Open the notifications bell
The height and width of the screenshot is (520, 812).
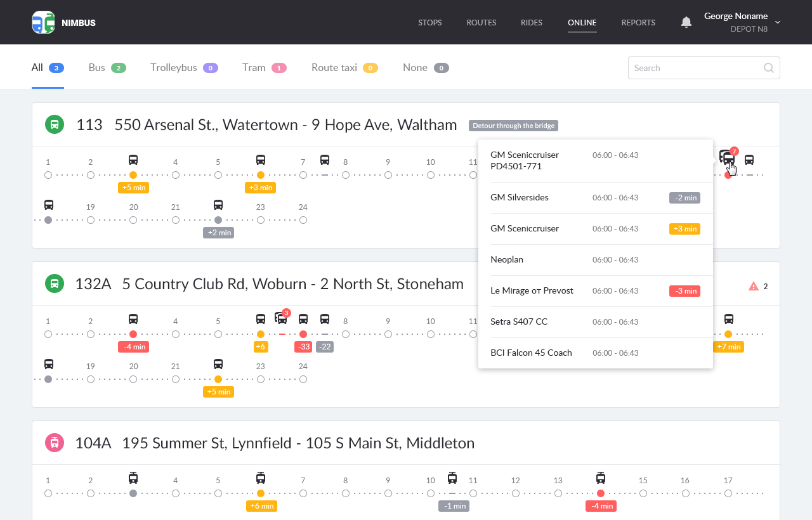(x=686, y=22)
